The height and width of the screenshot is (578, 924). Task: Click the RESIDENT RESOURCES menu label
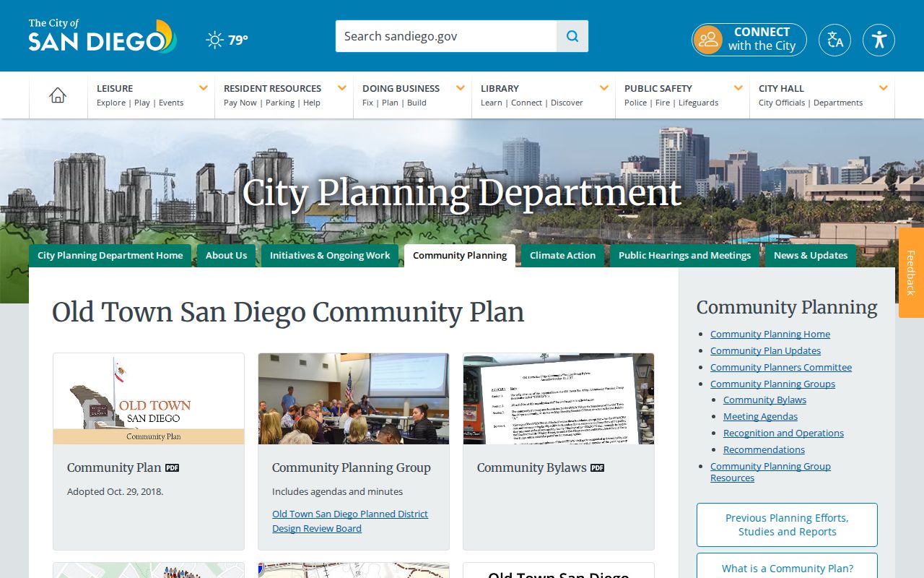point(272,88)
